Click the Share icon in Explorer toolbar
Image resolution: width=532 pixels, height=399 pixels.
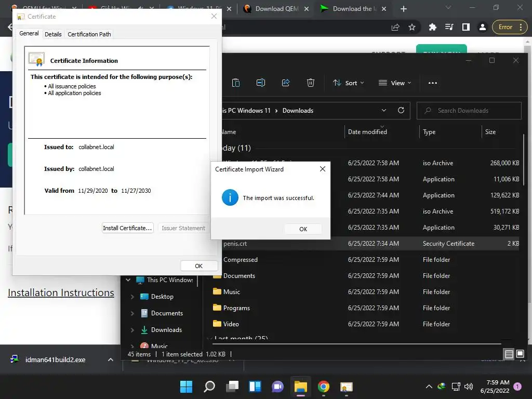tap(286, 83)
